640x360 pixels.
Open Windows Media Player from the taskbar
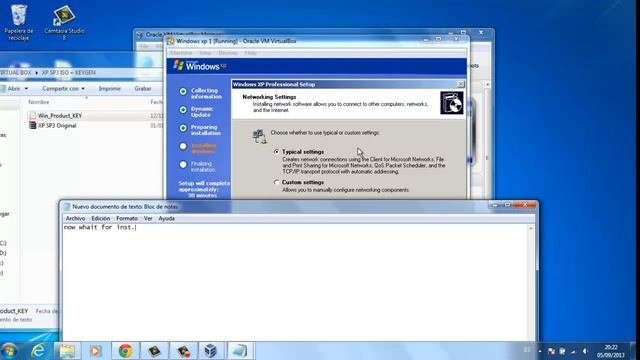[x=96, y=351]
